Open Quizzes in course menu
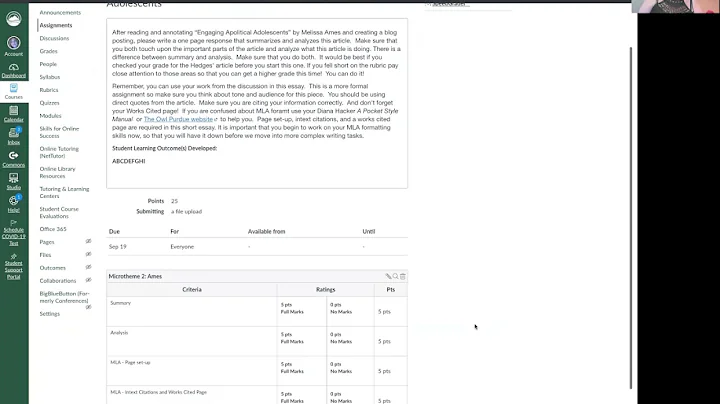 [x=49, y=103]
